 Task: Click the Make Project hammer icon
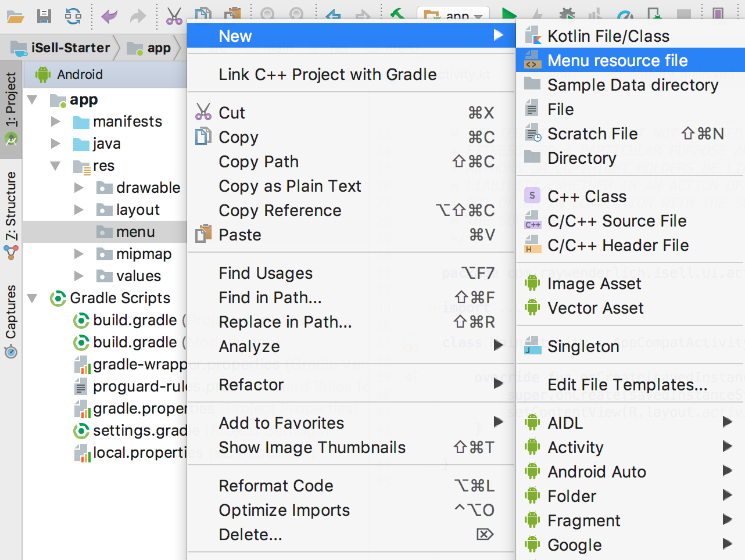click(x=397, y=15)
